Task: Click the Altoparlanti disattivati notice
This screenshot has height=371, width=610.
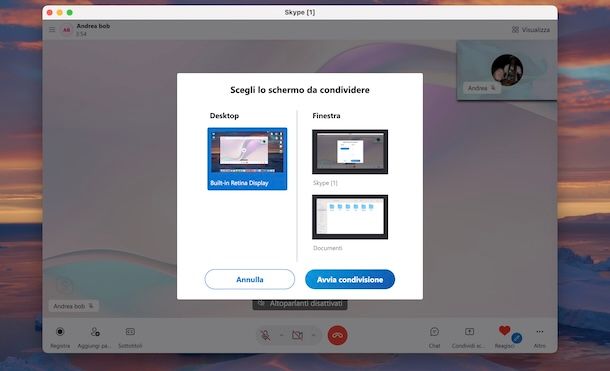Action: (300, 303)
